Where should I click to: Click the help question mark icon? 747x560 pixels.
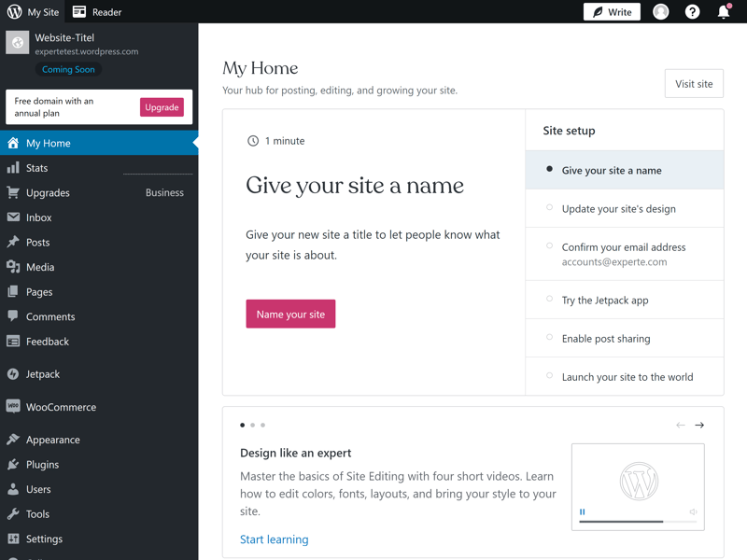click(692, 12)
